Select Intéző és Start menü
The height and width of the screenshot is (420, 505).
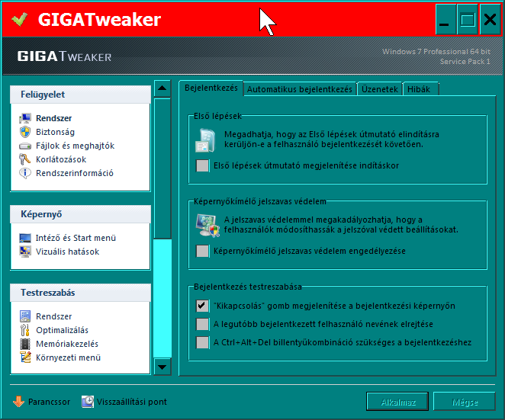click(x=76, y=238)
